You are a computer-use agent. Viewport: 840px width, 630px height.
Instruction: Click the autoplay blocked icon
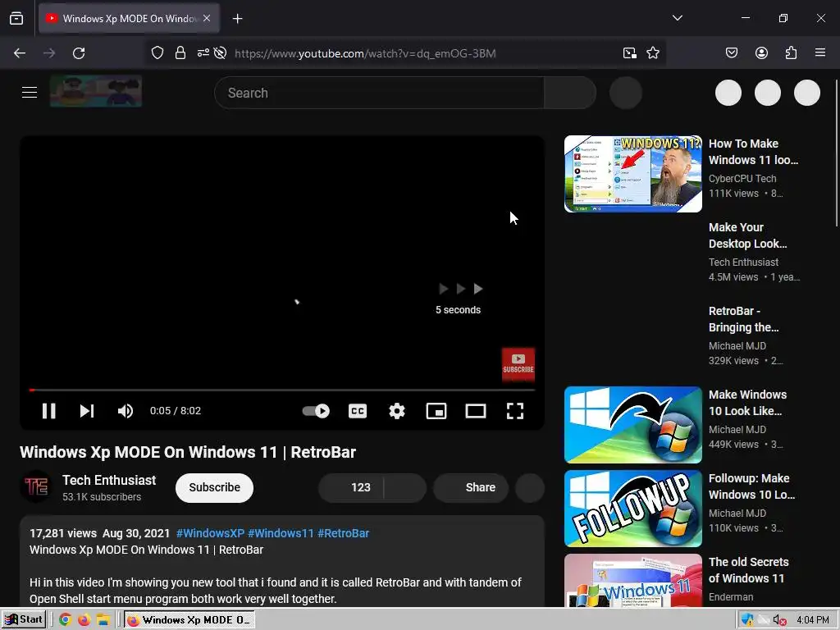[x=220, y=53]
